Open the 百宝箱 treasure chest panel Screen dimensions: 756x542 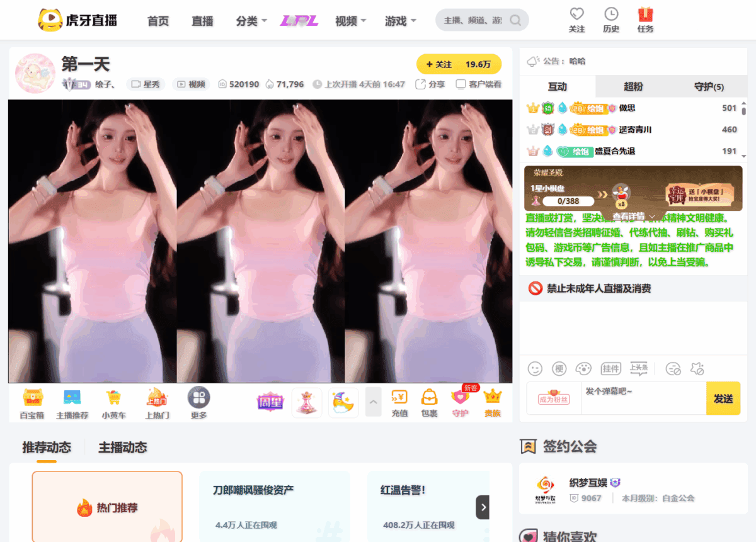tap(31, 402)
